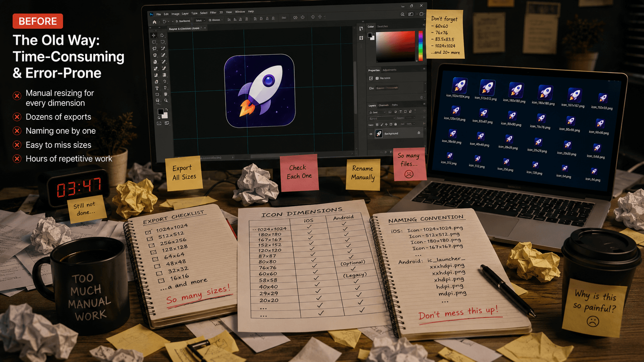Screen dimensions: 644x362
Task: Click the rainbow hue slider strip
Action: [x=421, y=46]
